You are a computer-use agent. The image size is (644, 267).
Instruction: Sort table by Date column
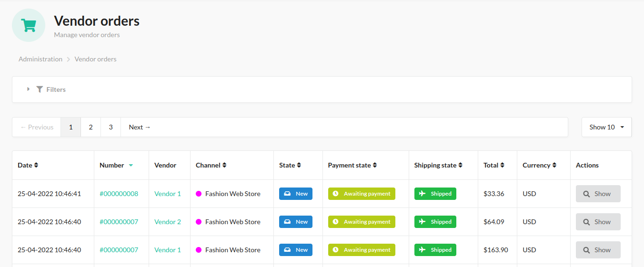28,165
